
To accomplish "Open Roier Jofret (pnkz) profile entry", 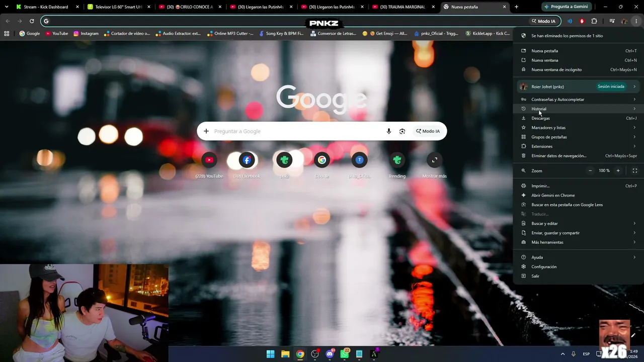I will click(x=579, y=86).
